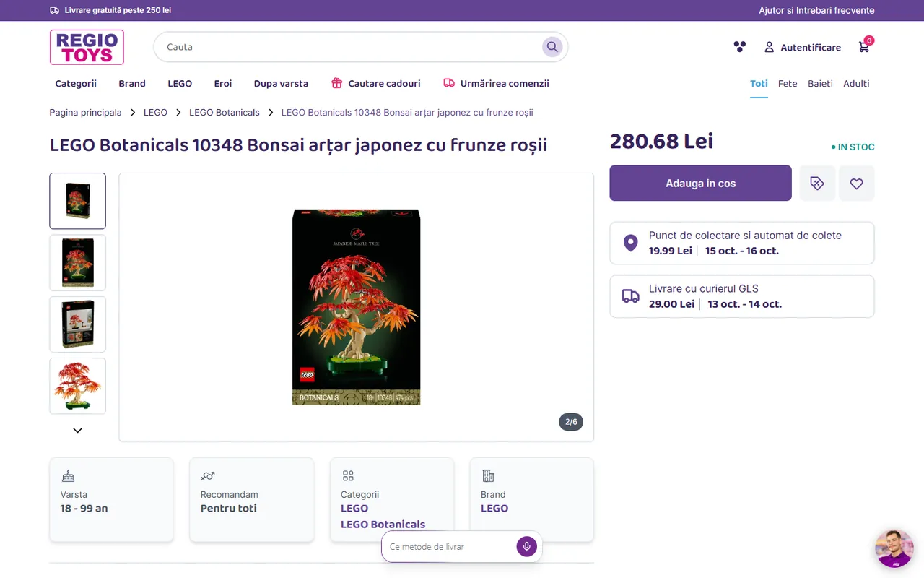Select the first product box thumbnail

pos(78,201)
